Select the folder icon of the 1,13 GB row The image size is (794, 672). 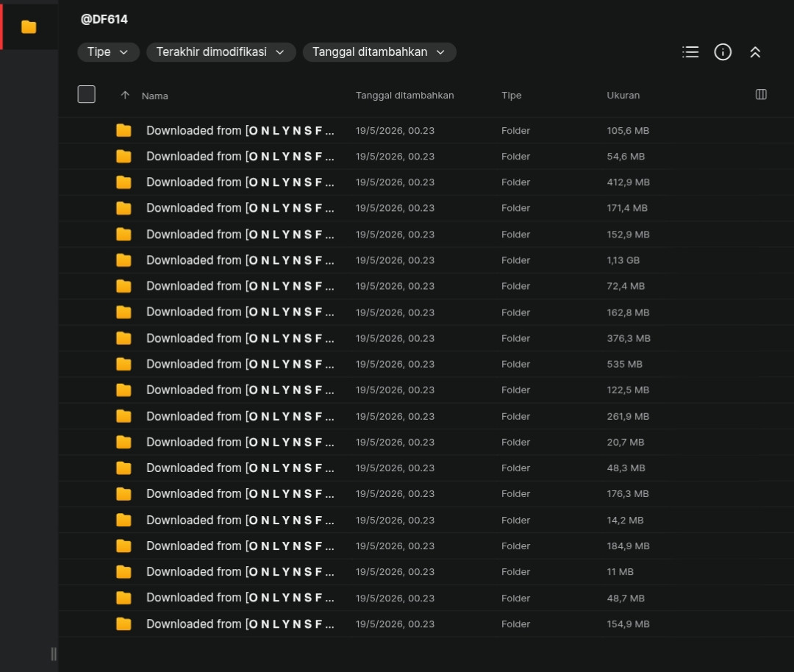coord(124,260)
